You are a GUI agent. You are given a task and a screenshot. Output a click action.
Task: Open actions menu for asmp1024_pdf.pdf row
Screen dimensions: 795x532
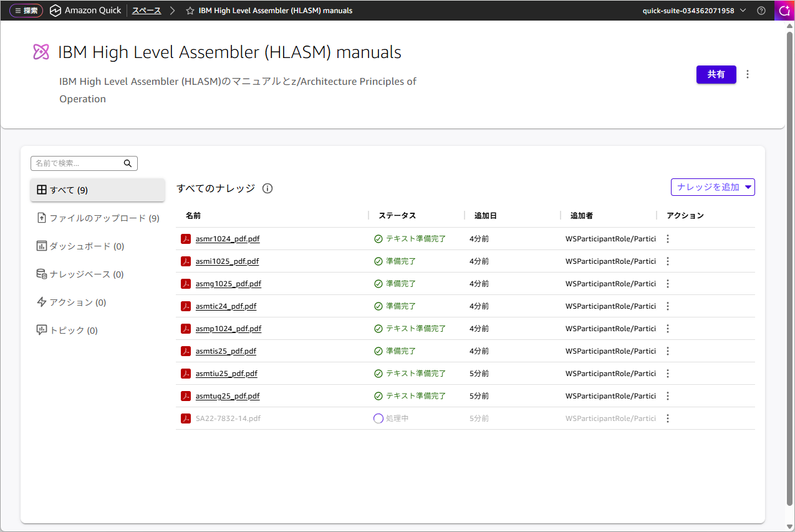pyautogui.click(x=668, y=329)
